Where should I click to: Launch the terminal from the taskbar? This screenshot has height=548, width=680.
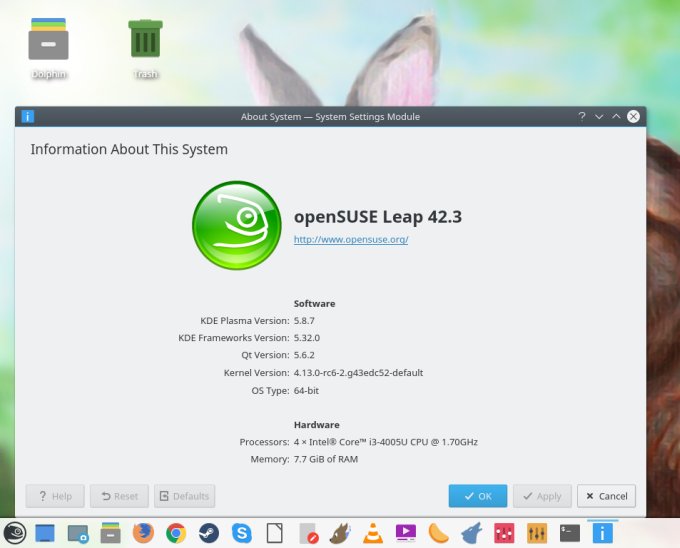pos(570,533)
